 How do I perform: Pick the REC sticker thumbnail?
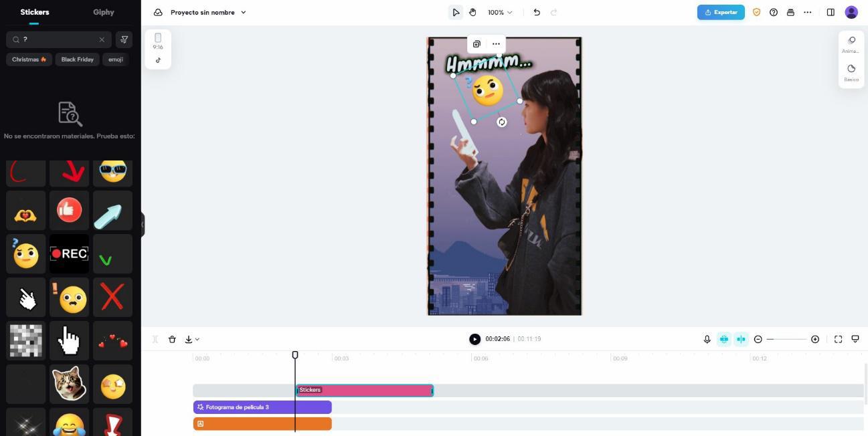pos(69,253)
